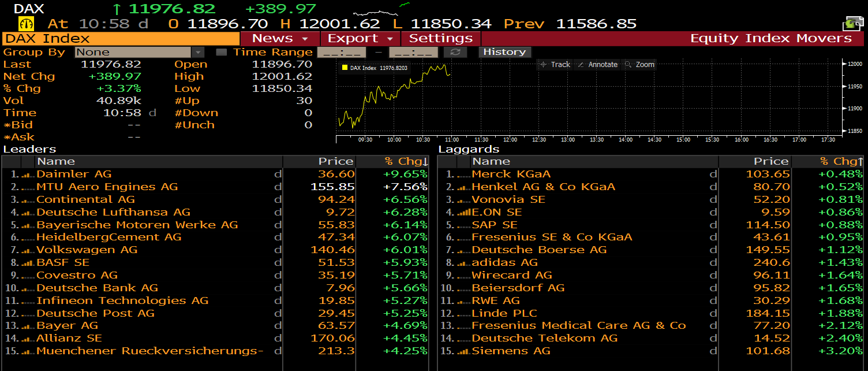
Task: Activate the Annotate chart tool
Action: (x=597, y=65)
